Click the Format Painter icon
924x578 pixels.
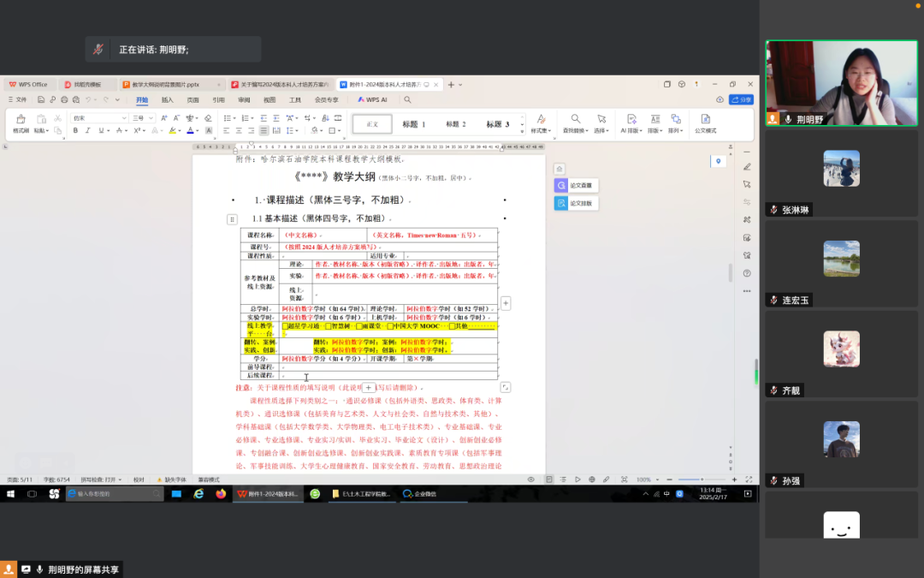click(21, 123)
